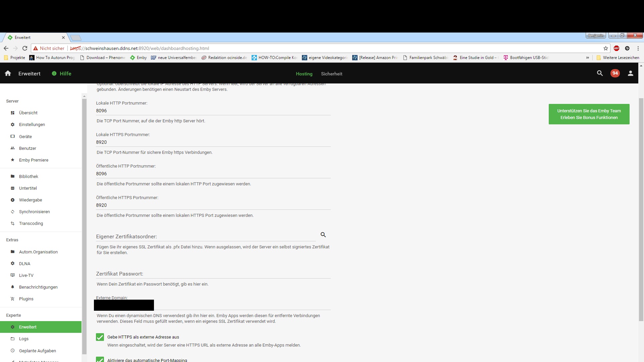Click the Lokale HTTPS Portnummer field
644x362 pixels.
point(213,142)
